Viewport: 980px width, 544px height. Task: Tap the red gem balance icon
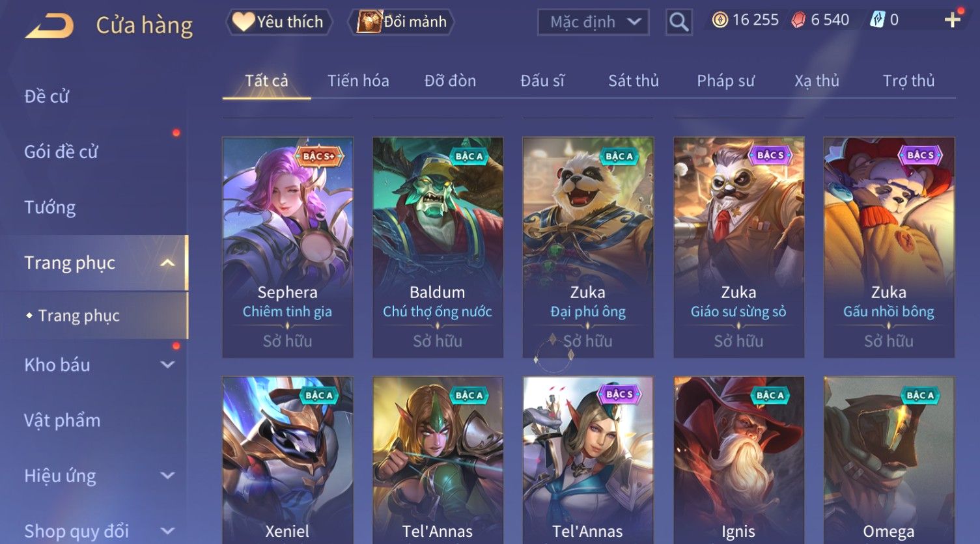pos(798,20)
